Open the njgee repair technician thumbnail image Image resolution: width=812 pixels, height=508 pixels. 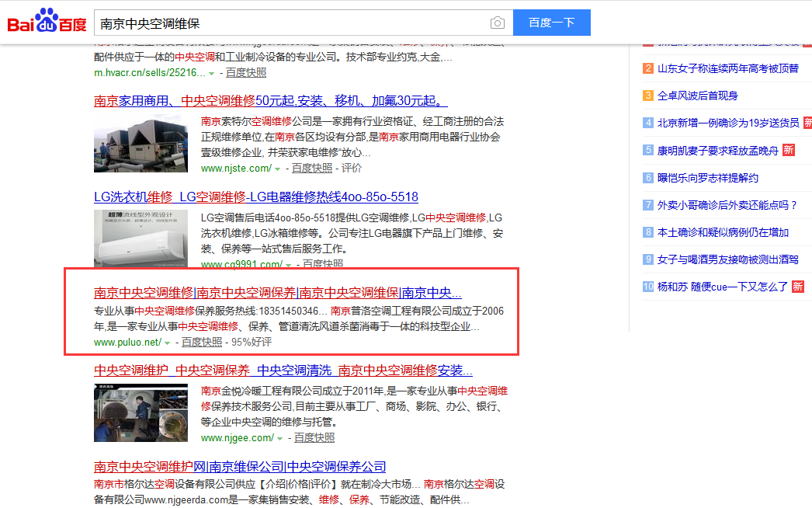tap(141, 412)
